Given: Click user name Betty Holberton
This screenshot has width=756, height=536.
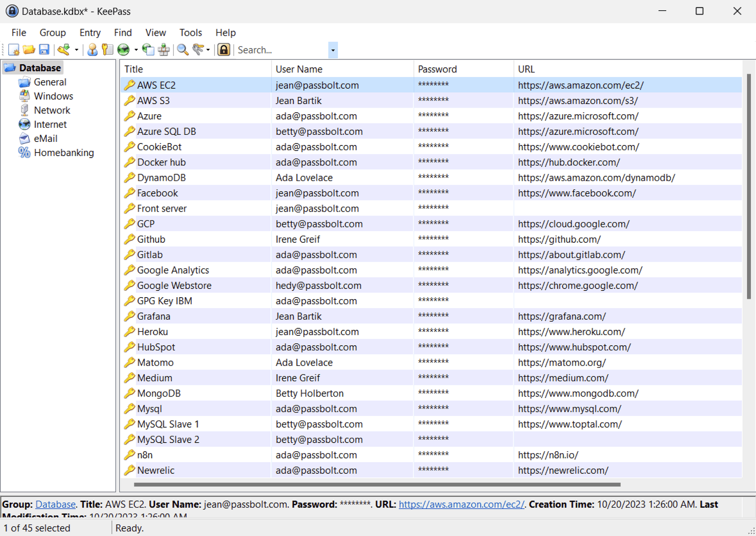Looking at the screenshot, I should [x=309, y=393].
